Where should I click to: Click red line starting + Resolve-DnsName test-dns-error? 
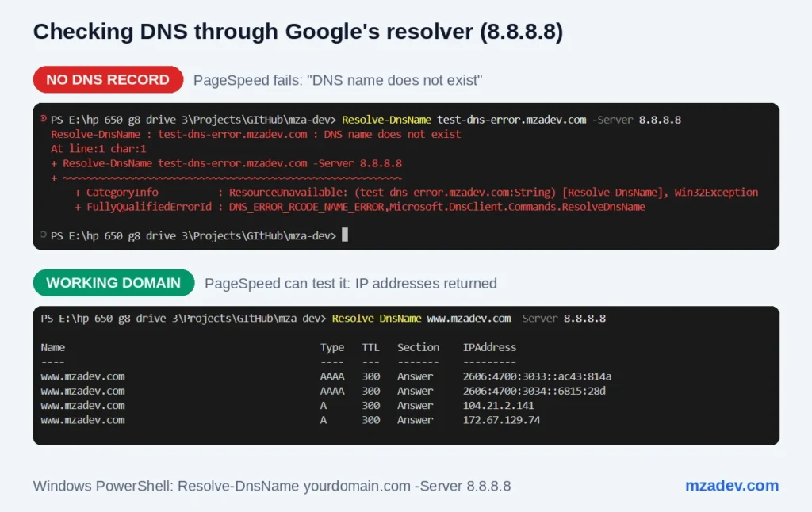226,163
